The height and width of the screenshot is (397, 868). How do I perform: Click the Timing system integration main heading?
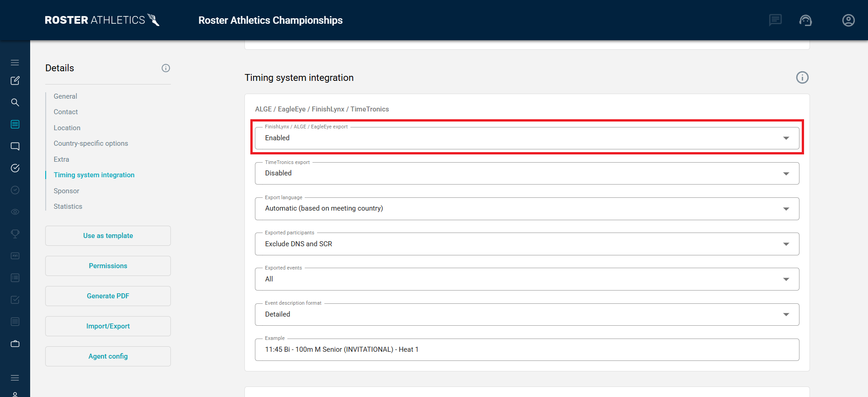299,78
